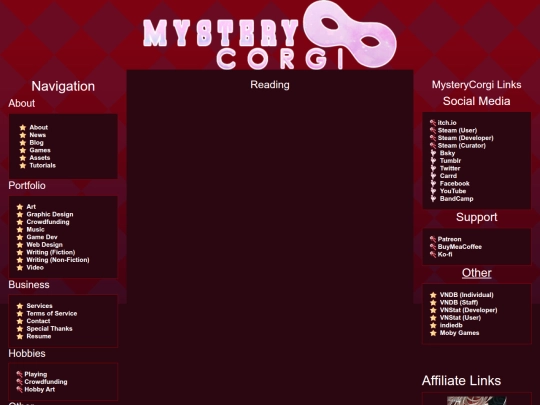This screenshot has width=540, height=405.
Task: Open Writing (Non-Fiction) link
Action: (58, 260)
